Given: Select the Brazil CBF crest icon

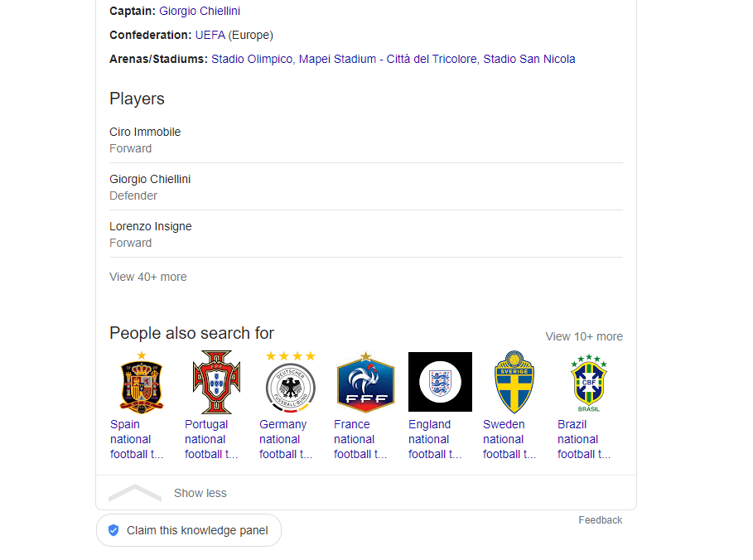Looking at the screenshot, I should (588, 383).
